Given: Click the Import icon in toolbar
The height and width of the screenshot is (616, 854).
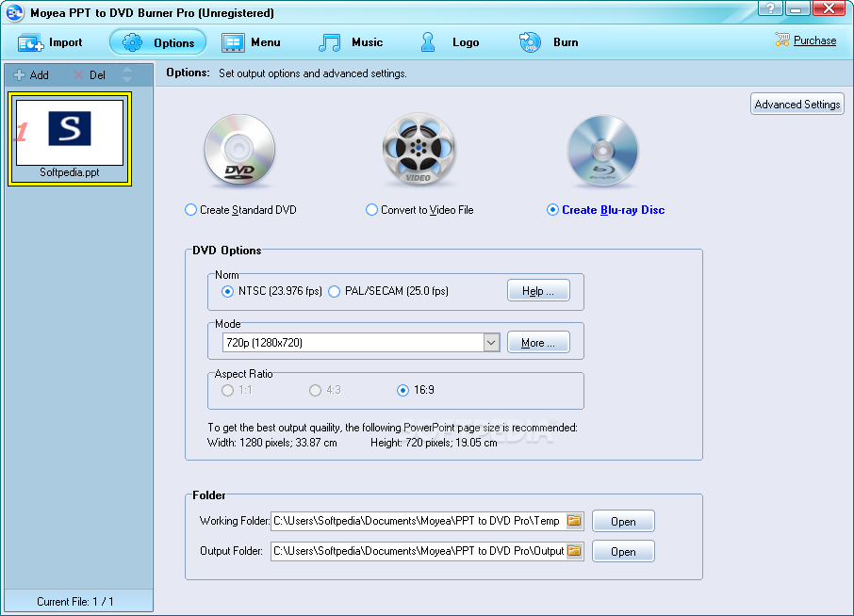Looking at the screenshot, I should (x=30, y=43).
